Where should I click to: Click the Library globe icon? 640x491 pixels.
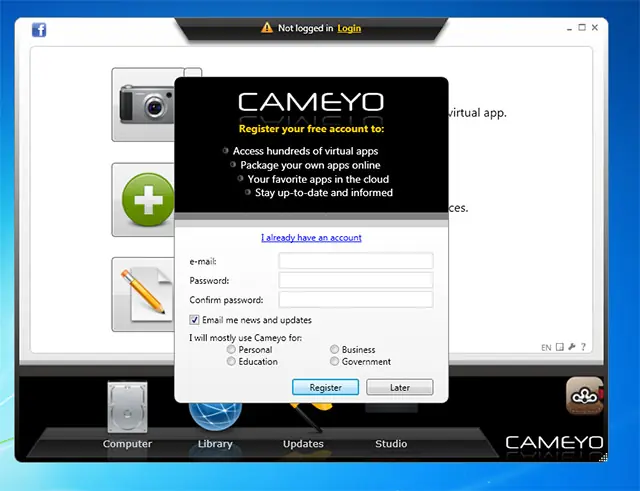click(215, 416)
